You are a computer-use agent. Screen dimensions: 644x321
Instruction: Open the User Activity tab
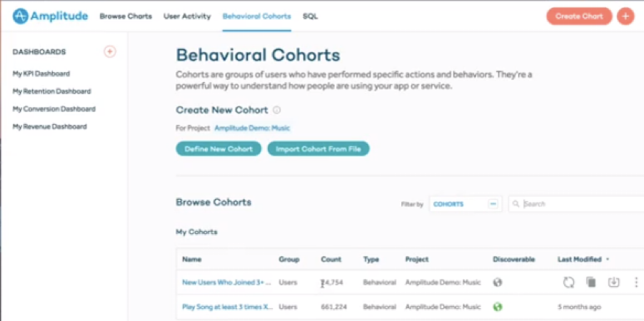[187, 16]
